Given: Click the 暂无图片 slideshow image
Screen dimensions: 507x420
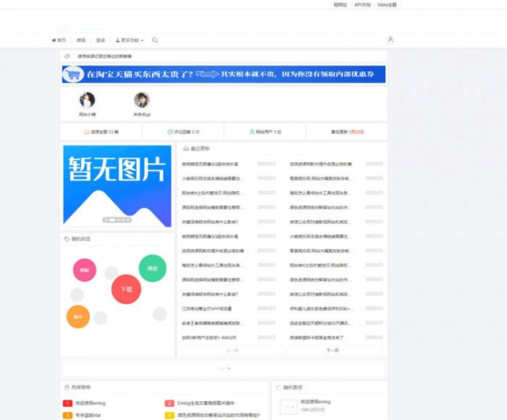Looking at the screenshot, I should pyautogui.click(x=117, y=185).
